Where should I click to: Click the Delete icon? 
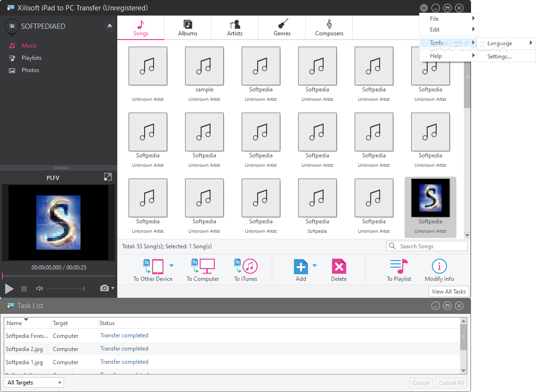pyautogui.click(x=339, y=267)
